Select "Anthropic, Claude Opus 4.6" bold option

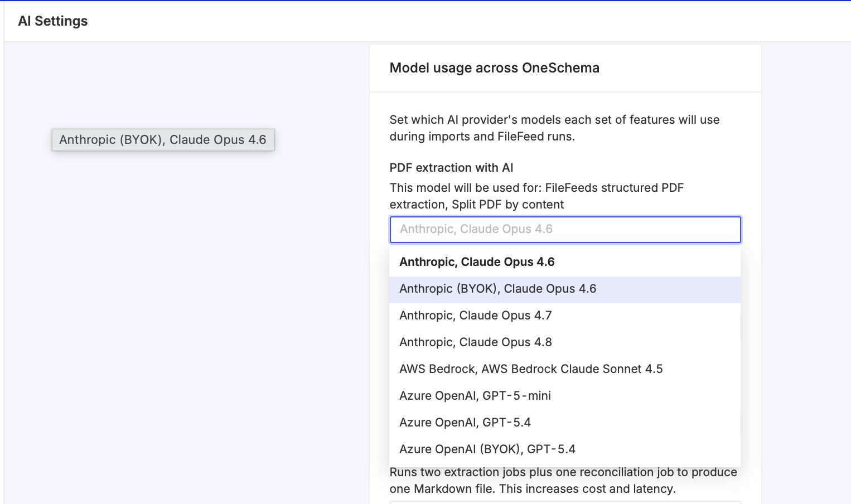click(x=564, y=262)
